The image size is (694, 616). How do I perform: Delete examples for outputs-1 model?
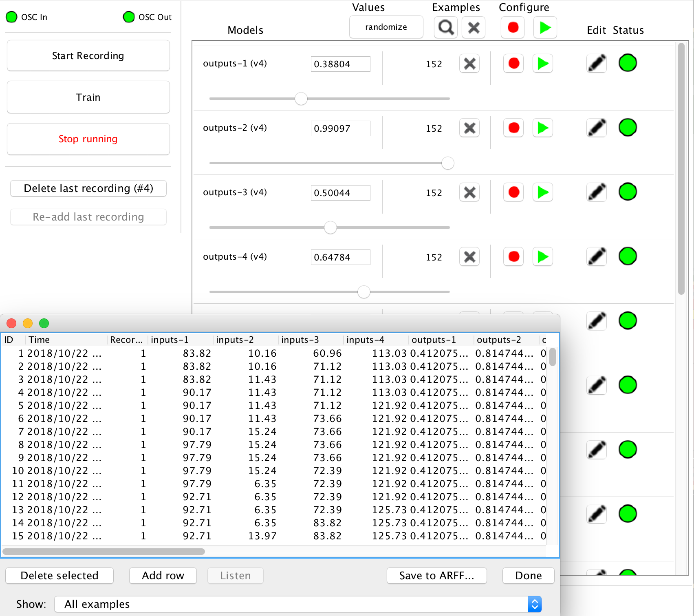pyautogui.click(x=469, y=64)
